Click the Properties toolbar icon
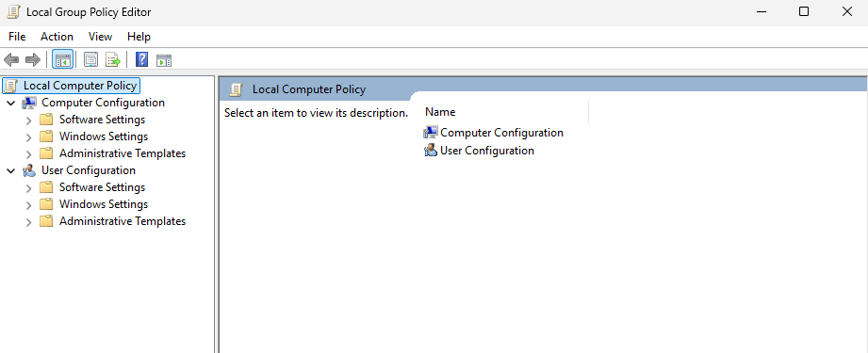868x353 pixels. 90,59
